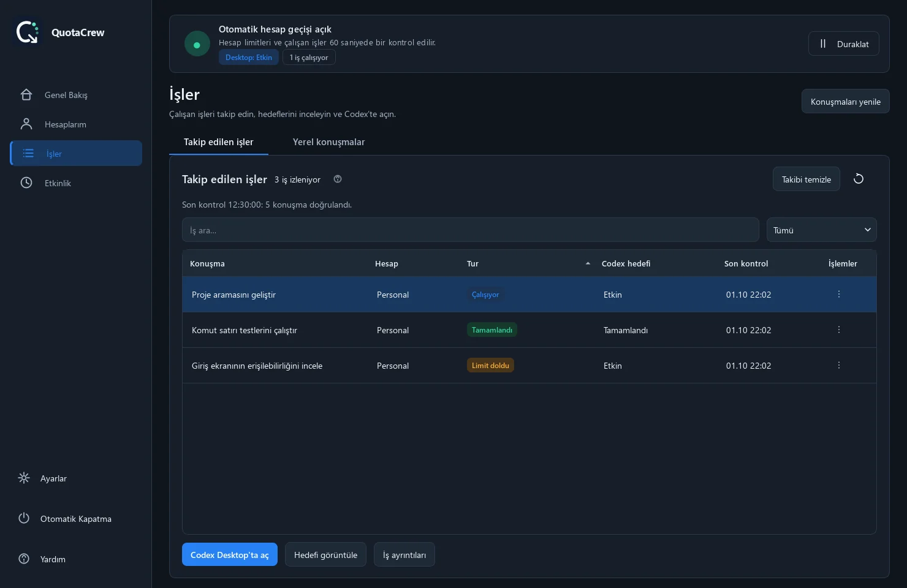
Task: Click the refresh icon beside Takibi temizle
Action: (x=859, y=179)
